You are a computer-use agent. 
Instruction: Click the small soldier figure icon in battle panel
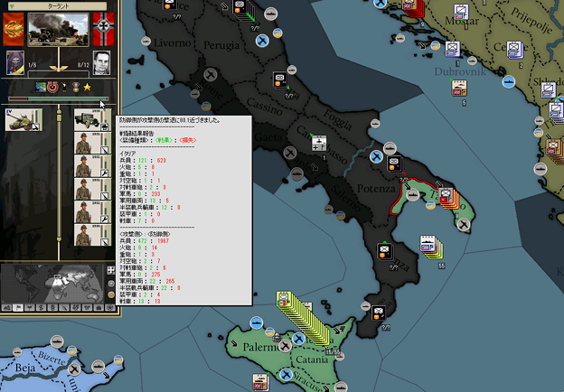tap(64, 87)
